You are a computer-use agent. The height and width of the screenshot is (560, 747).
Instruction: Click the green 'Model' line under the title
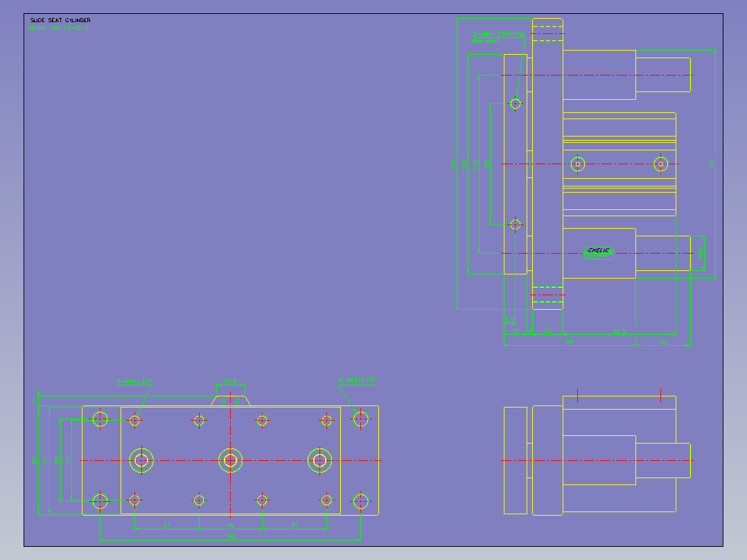tap(59, 28)
